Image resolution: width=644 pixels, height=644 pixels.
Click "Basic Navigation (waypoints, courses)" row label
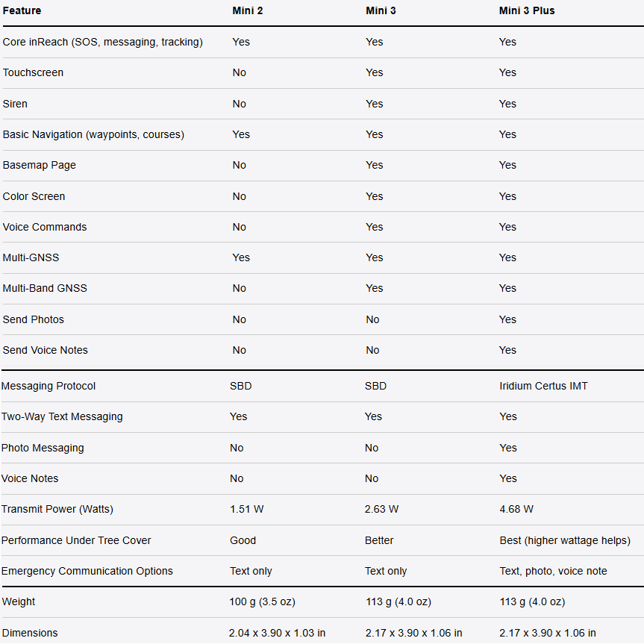pyautogui.click(x=93, y=134)
